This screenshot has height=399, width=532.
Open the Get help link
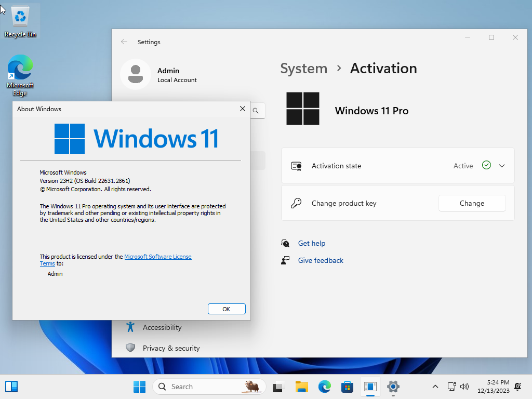312,243
